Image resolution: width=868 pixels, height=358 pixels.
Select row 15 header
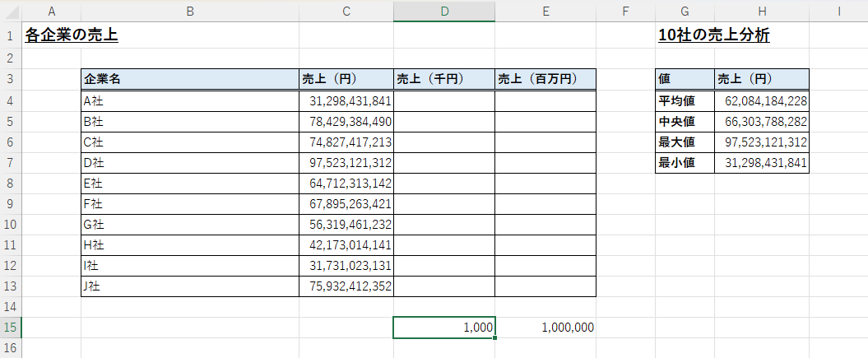11,328
